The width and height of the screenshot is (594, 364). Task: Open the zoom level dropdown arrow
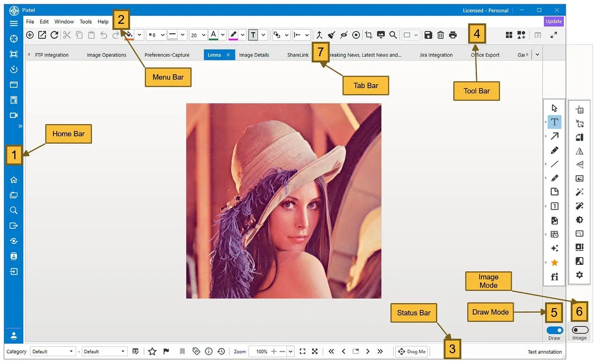290,351
